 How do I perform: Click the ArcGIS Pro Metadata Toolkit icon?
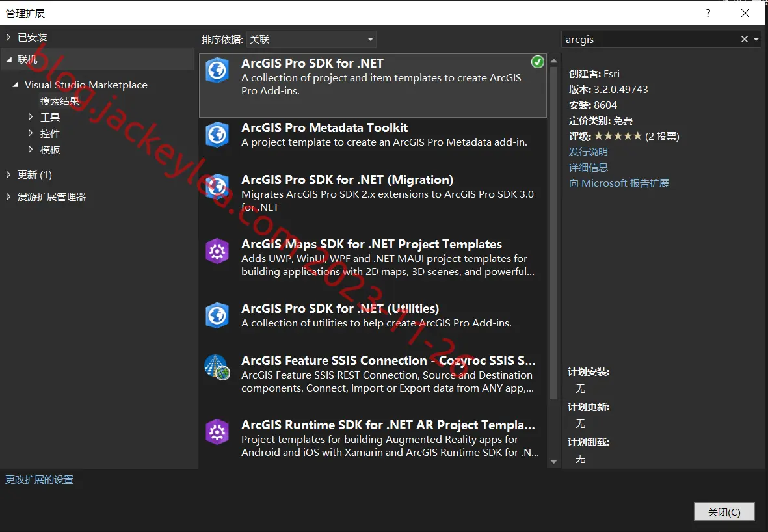click(217, 135)
